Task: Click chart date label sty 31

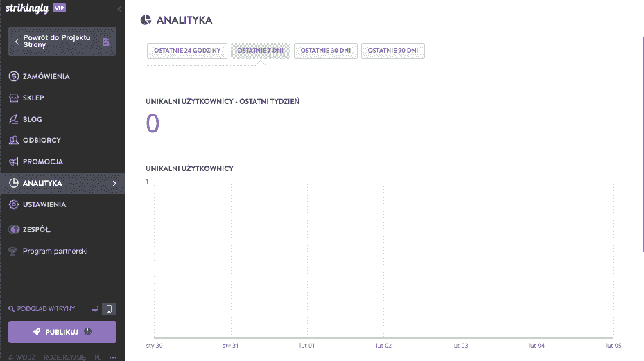Action: 230,346
